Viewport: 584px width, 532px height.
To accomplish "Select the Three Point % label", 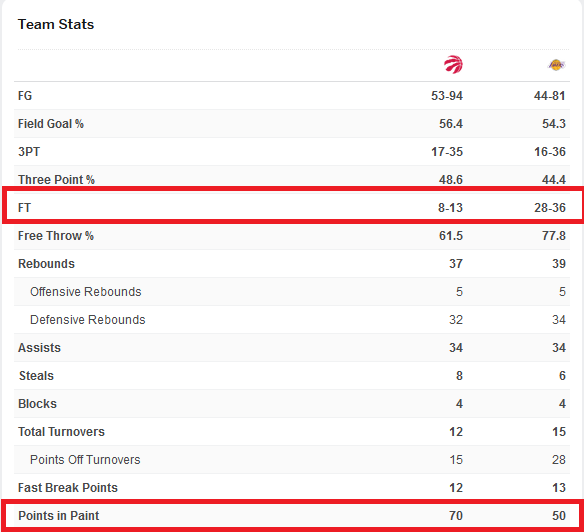I will point(56,180).
